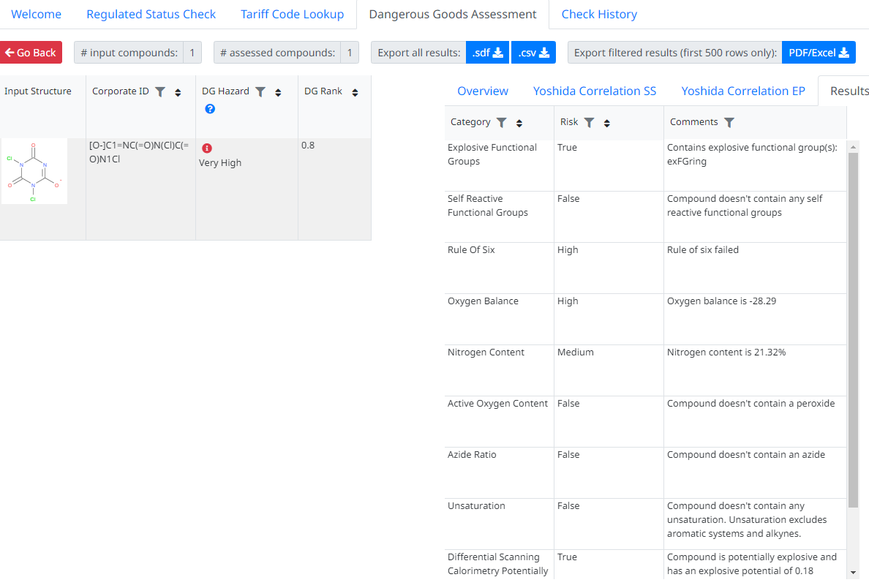Click the Corporate ID filter icon
The width and height of the screenshot is (869, 588).
160,92
